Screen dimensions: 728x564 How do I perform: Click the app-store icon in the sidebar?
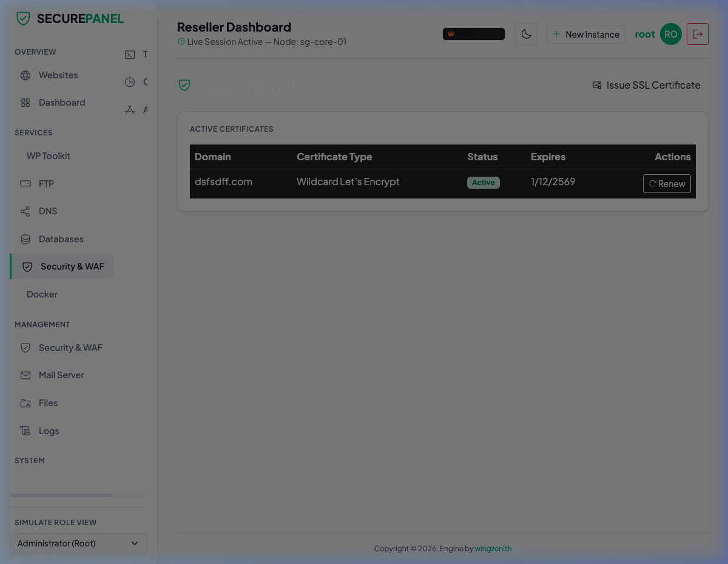point(130,110)
